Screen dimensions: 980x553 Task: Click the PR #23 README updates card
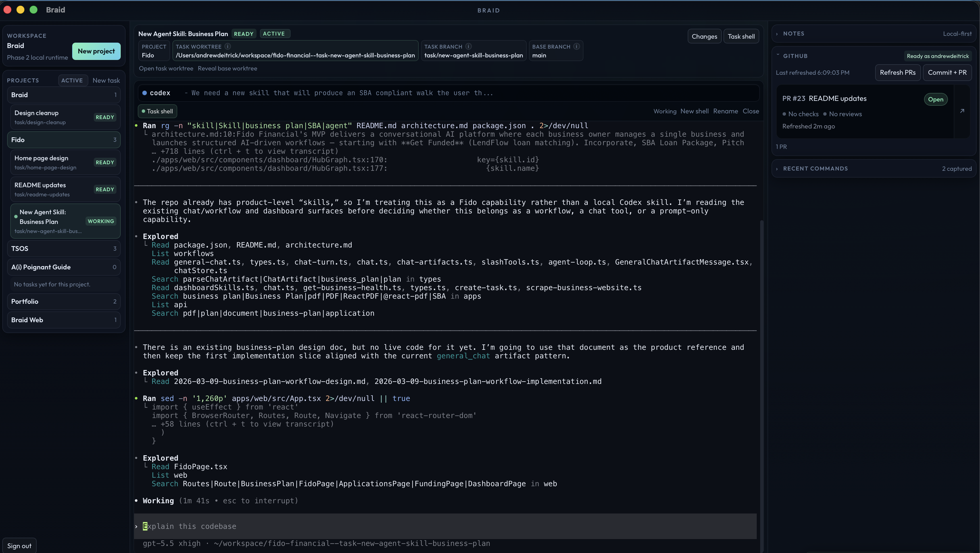tap(865, 111)
